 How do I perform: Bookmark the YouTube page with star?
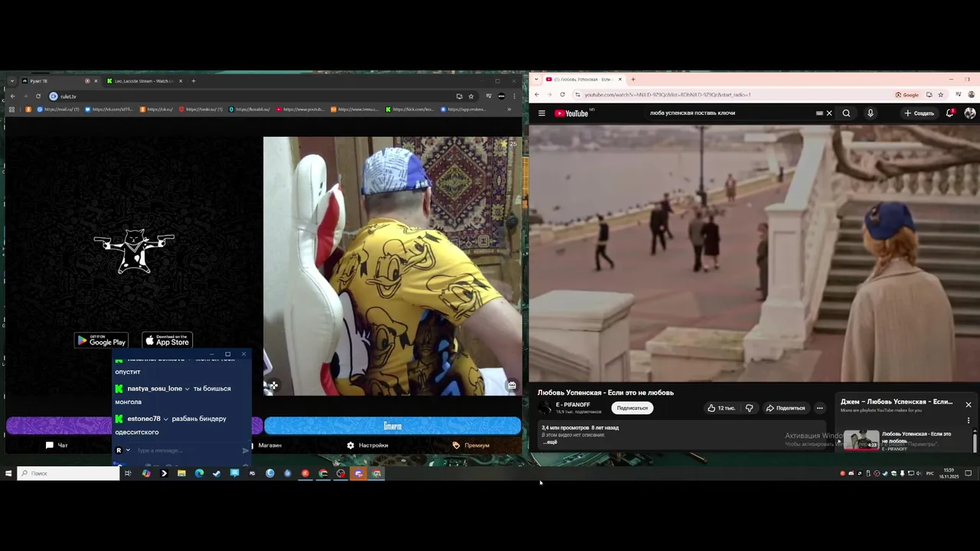pos(941,95)
